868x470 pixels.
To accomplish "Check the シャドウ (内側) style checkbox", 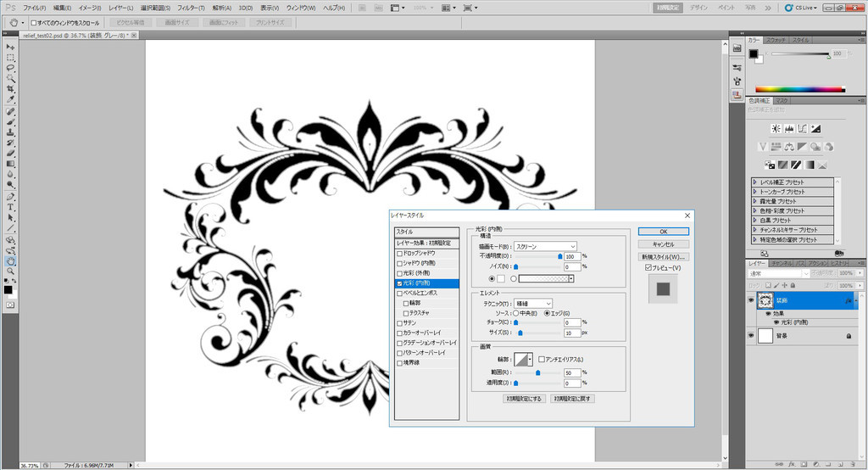I will (x=399, y=263).
